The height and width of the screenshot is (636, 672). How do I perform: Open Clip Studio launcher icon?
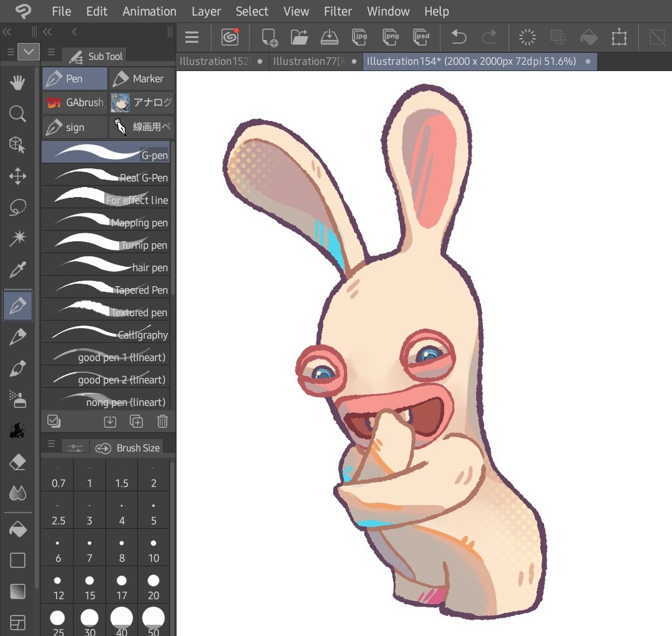pyautogui.click(x=230, y=37)
